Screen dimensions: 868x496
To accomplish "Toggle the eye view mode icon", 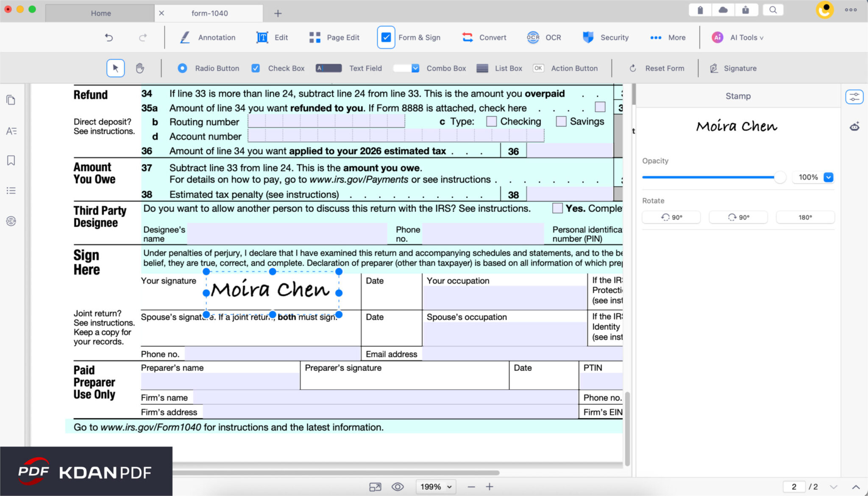I will tap(398, 487).
